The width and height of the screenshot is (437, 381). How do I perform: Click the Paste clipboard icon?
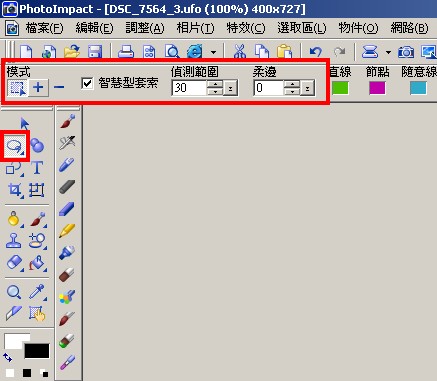(x=284, y=52)
